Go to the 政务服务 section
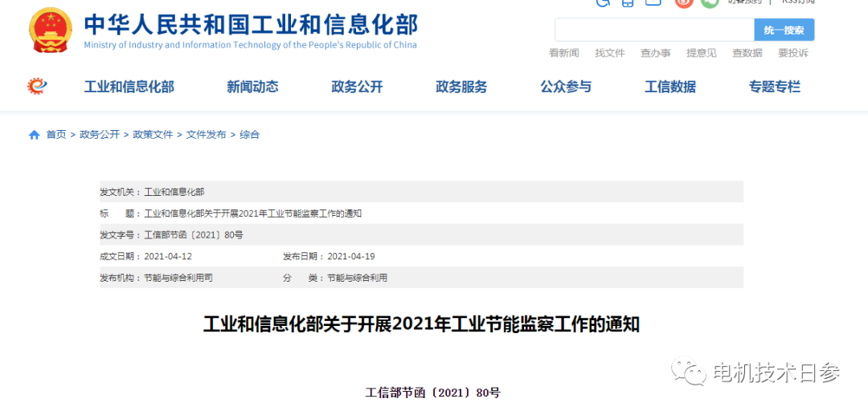 coord(461,87)
